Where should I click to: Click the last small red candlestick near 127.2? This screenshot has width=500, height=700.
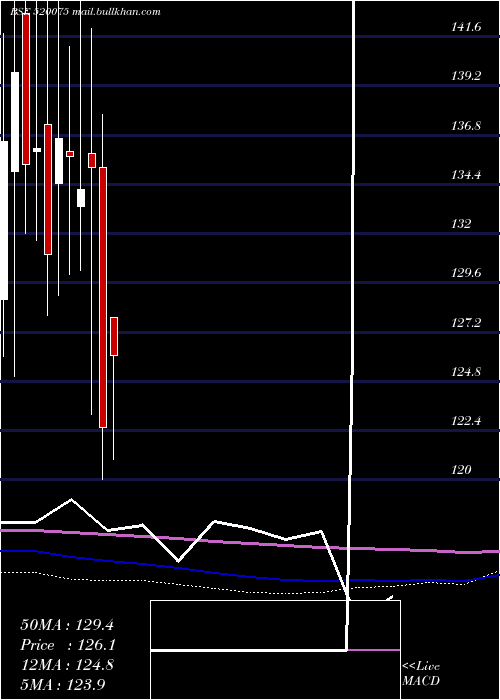tap(114, 337)
